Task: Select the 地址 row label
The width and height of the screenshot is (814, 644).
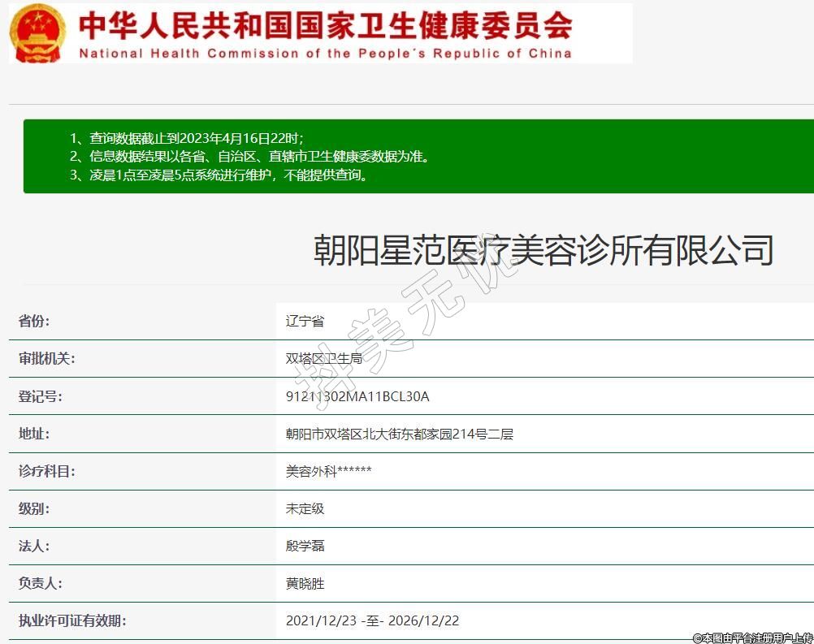Action: [x=34, y=434]
